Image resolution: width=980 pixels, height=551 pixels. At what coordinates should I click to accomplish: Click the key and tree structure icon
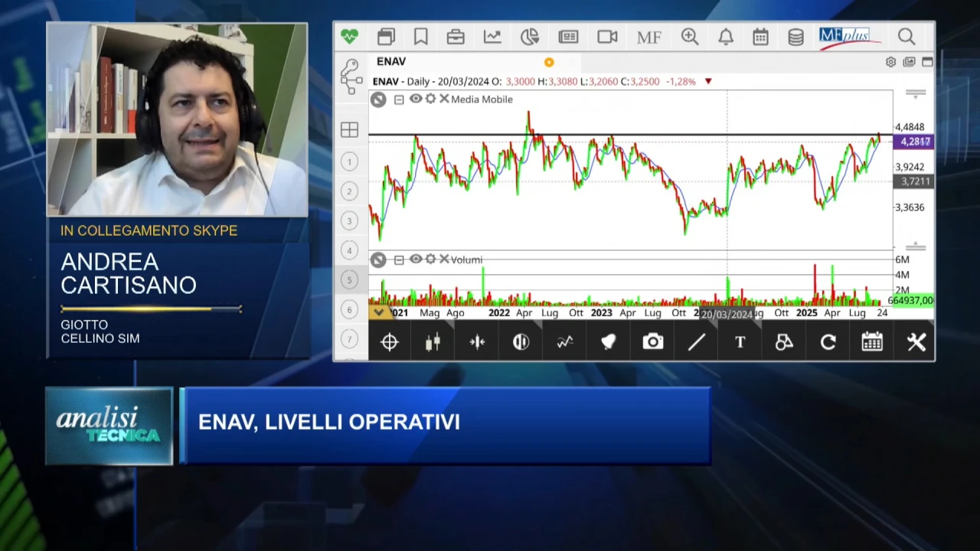pyautogui.click(x=351, y=77)
